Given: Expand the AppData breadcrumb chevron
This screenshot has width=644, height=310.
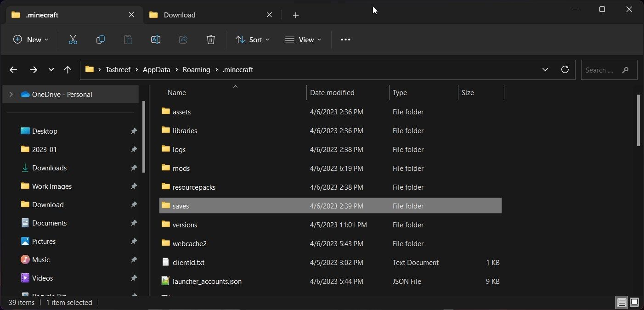Looking at the screenshot, I should point(177,70).
